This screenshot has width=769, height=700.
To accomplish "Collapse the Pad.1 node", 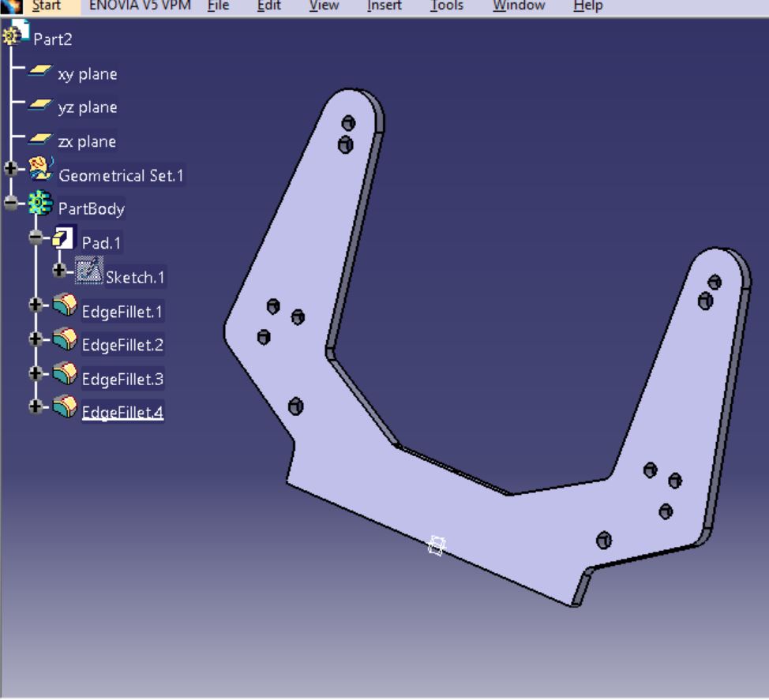I will (36, 238).
